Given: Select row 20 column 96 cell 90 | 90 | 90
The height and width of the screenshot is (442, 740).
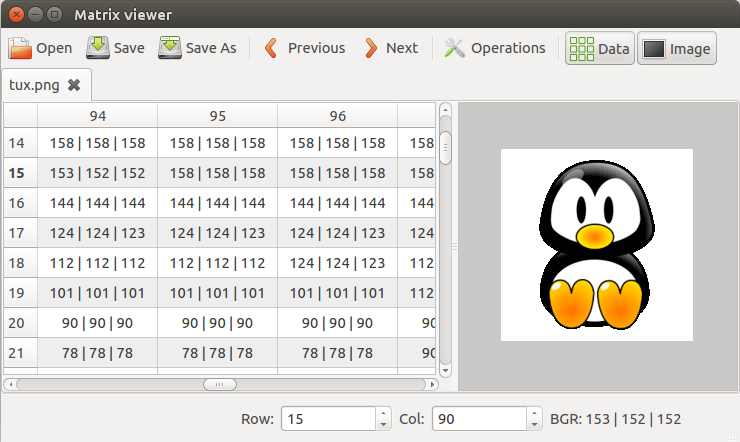Looking at the screenshot, I should [x=337, y=323].
